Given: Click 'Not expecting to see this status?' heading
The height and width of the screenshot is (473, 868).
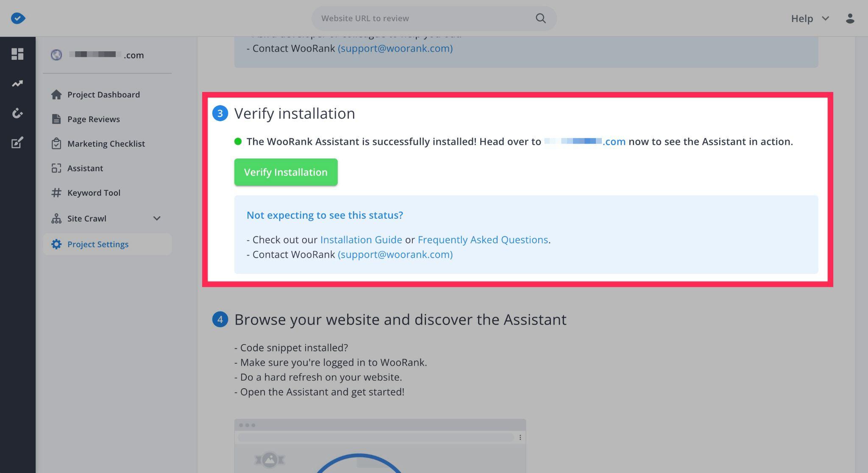Looking at the screenshot, I should [x=325, y=215].
